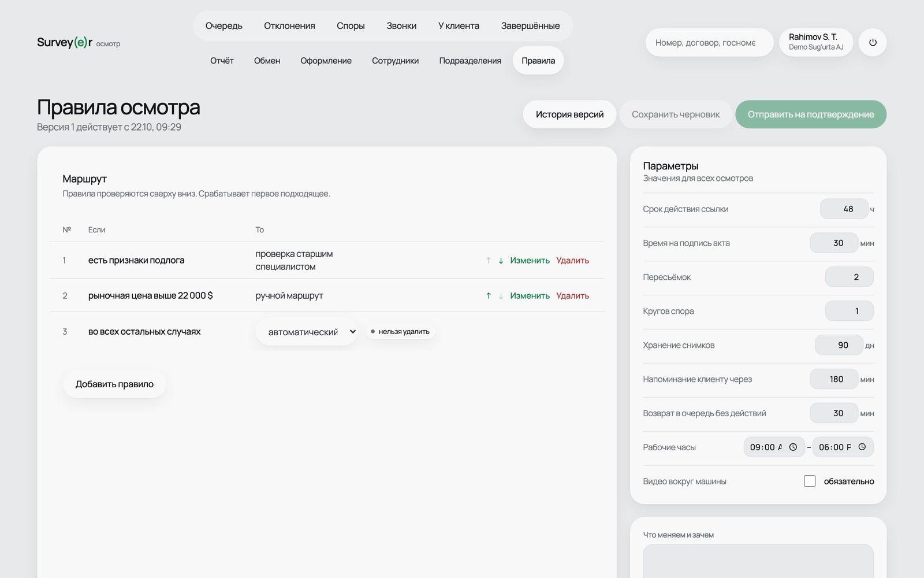
Task: Click Изменить for the рыночная цена rule
Action: 530,296
